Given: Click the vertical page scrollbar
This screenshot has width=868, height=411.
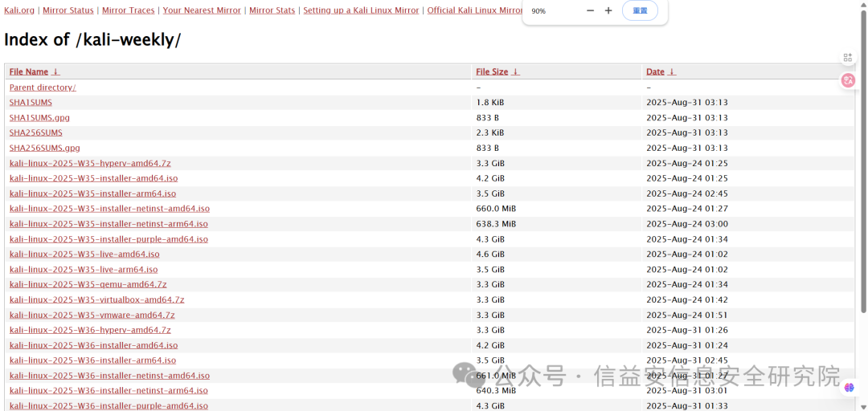Looking at the screenshot, I should point(864,161).
